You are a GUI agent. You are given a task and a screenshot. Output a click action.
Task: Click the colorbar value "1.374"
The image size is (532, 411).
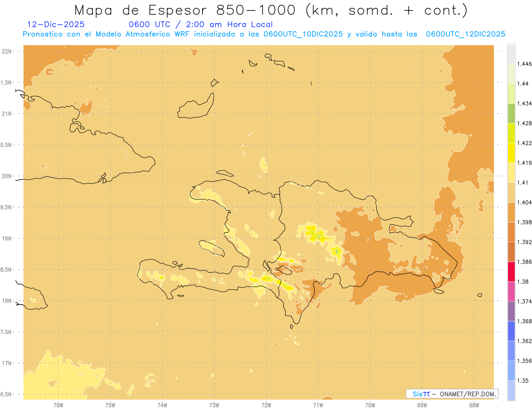(524, 301)
